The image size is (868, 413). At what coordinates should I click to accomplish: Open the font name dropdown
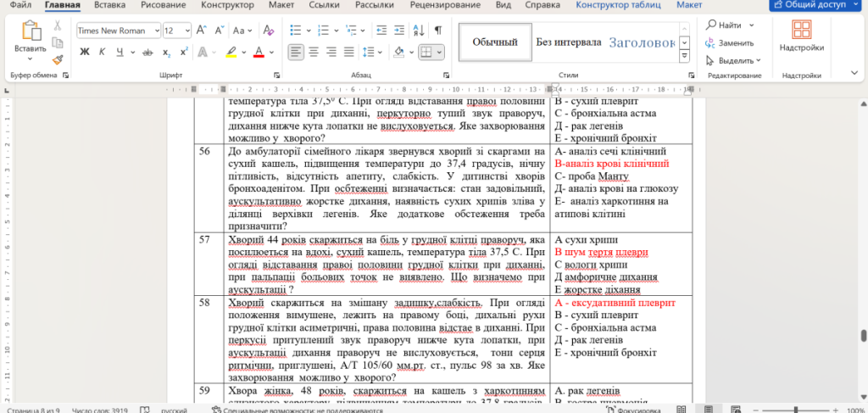157,31
